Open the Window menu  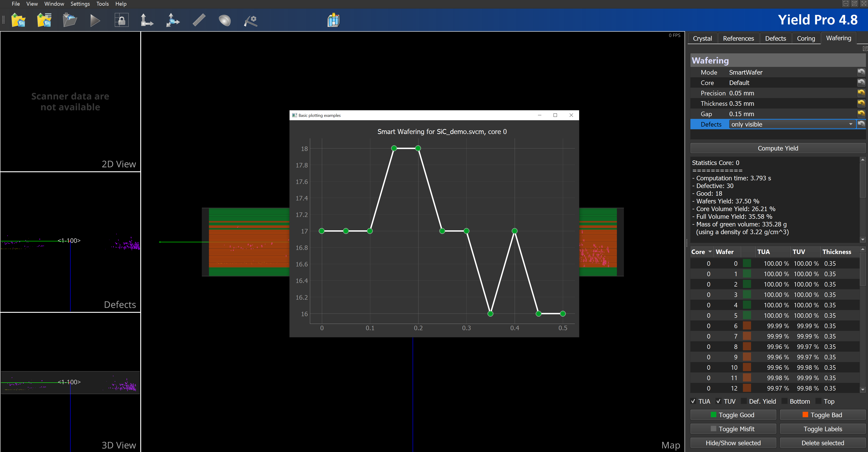[54, 4]
